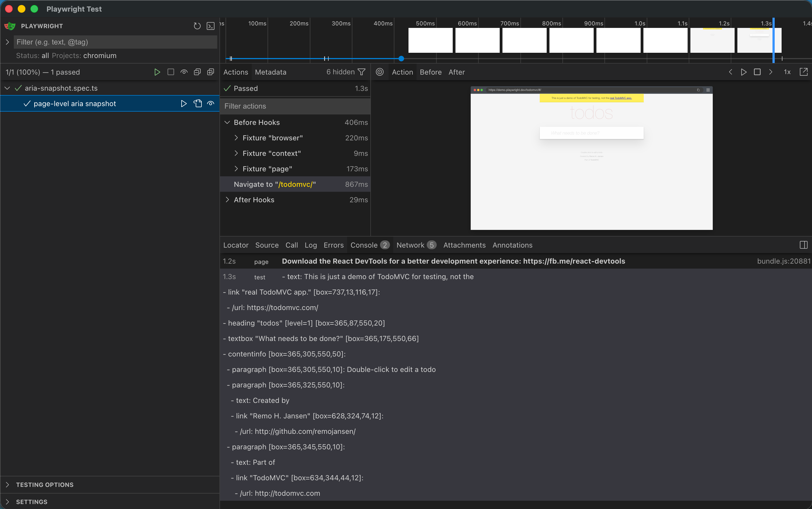Open snapshot in a new tab
This screenshot has width=812, height=509.
coord(804,72)
